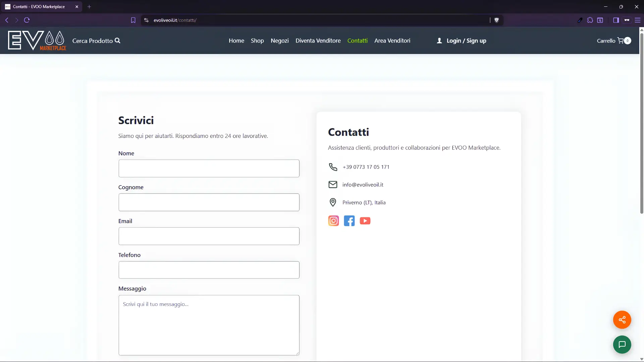Open Diventa Venditore menu item

318,41
